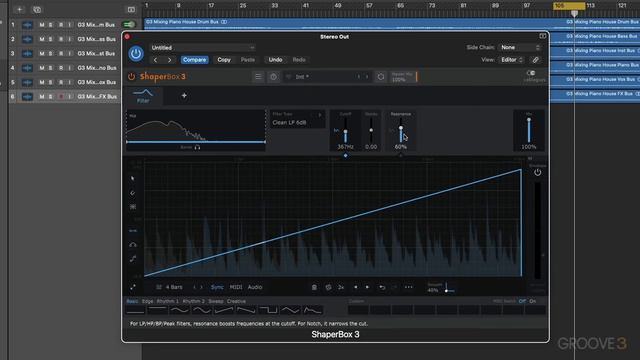
Task: Open the Side Chain None dropdown
Action: click(x=520, y=47)
